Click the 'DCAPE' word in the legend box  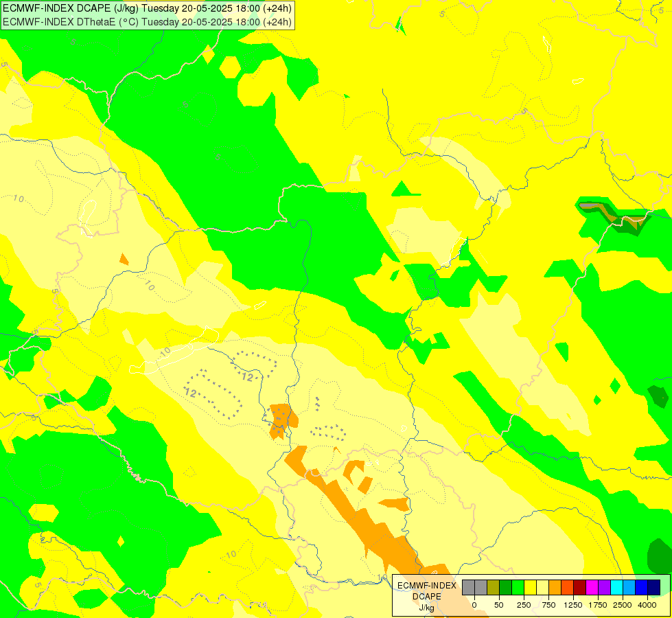(x=427, y=597)
